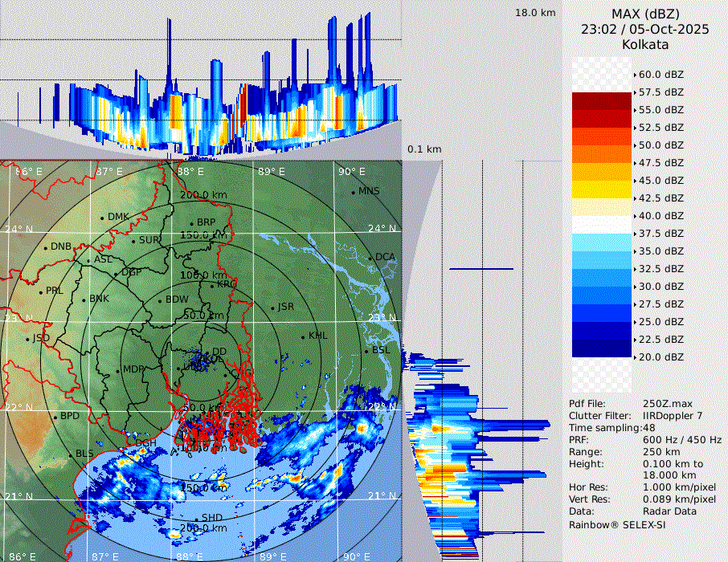Select the navy swatch above 20.0 dBZ

(x=602, y=348)
